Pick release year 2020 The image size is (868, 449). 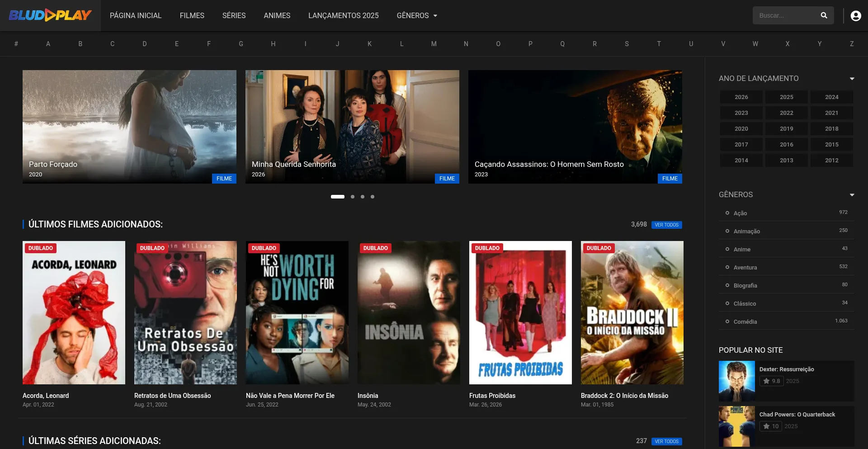click(741, 129)
